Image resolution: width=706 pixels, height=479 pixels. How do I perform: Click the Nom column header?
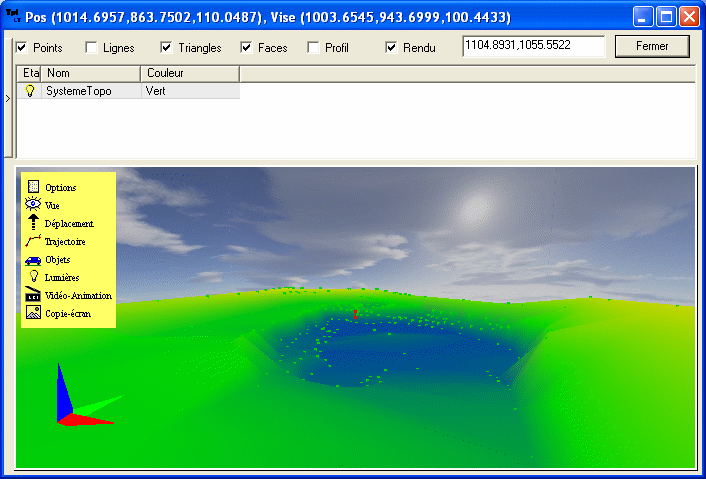90,74
